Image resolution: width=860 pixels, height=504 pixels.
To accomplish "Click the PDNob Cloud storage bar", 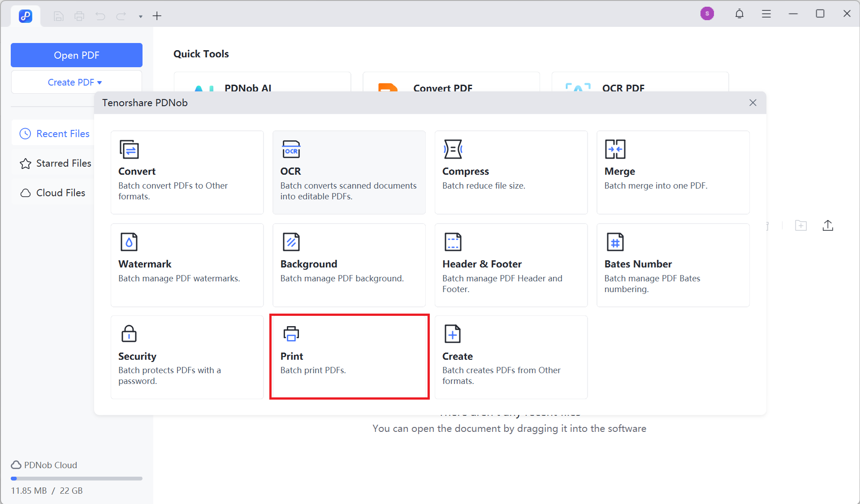I will (x=76, y=478).
